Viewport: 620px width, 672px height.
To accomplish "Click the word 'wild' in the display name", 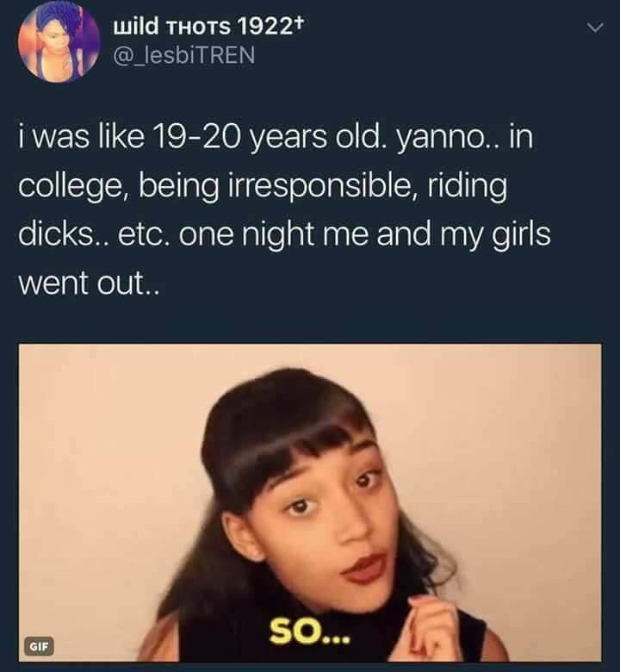I will [135, 27].
